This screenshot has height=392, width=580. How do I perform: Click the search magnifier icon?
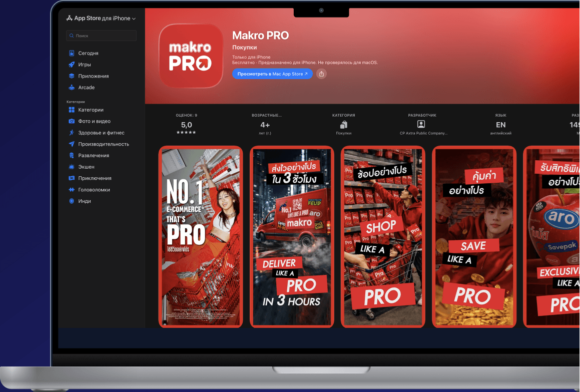tap(72, 36)
